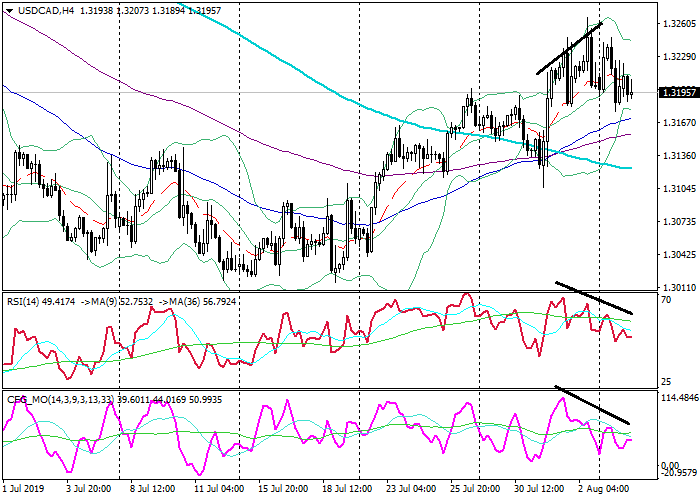Select the descending trendline in the RSI panel

pos(594,297)
